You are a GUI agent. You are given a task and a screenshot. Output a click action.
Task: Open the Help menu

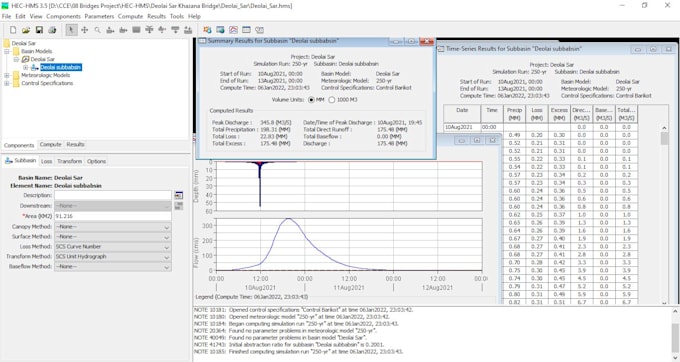coord(194,16)
